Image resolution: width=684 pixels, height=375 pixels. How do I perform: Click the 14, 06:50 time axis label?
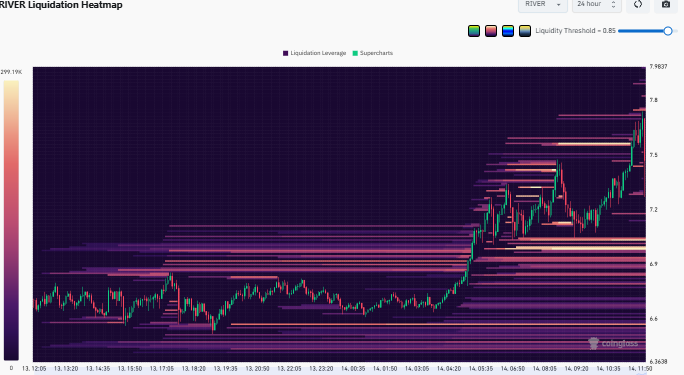tap(513, 368)
